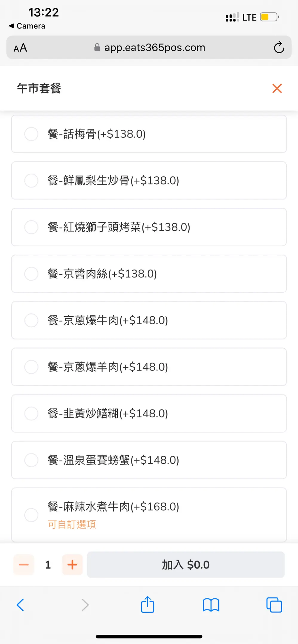Select 餐-麻辣水煮牛肉 customizable option
This screenshot has height=644, width=298.
(x=31, y=515)
